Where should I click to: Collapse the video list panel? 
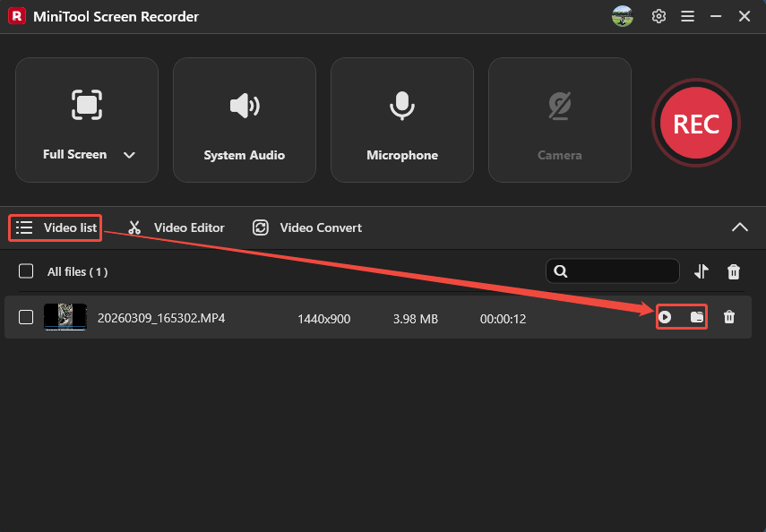[x=740, y=227]
